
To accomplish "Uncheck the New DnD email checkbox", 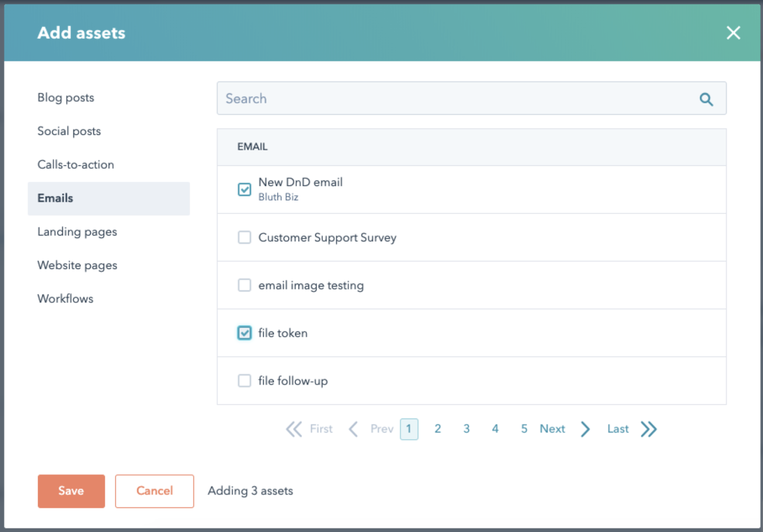I will (x=245, y=190).
